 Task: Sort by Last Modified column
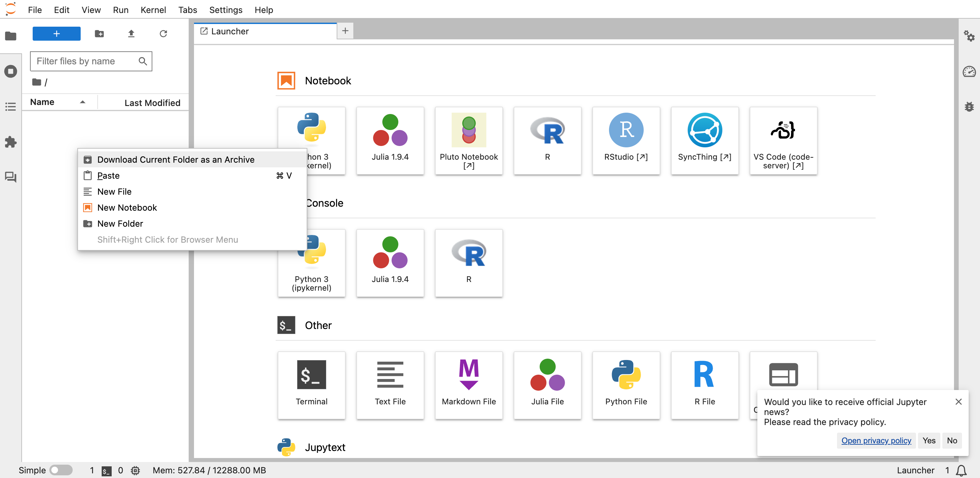coord(152,103)
